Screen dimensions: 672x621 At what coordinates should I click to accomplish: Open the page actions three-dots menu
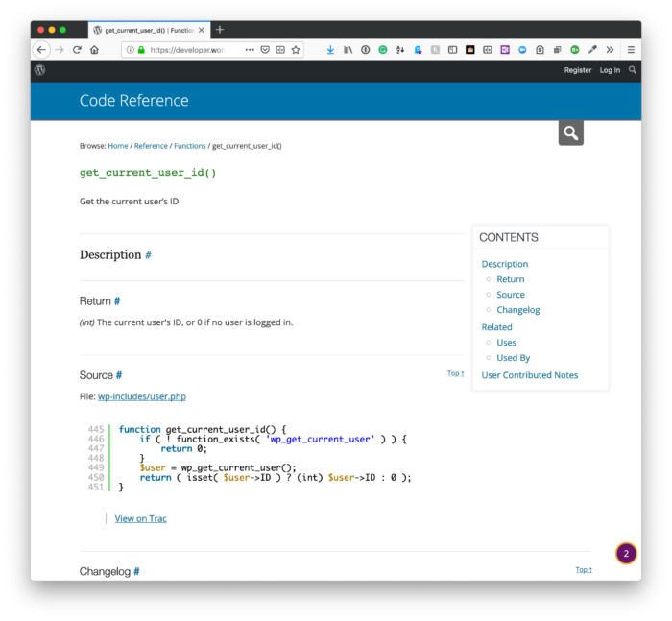click(x=250, y=50)
